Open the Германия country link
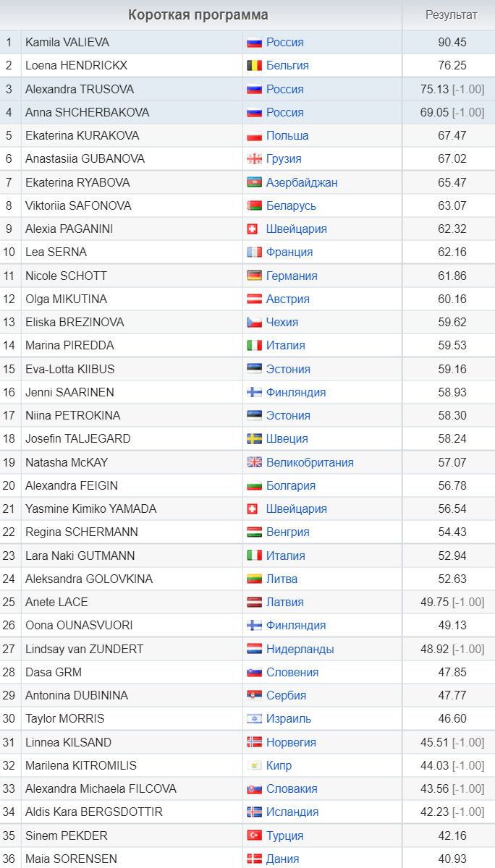Viewport: 495px width, 868px height. coord(292,276)
